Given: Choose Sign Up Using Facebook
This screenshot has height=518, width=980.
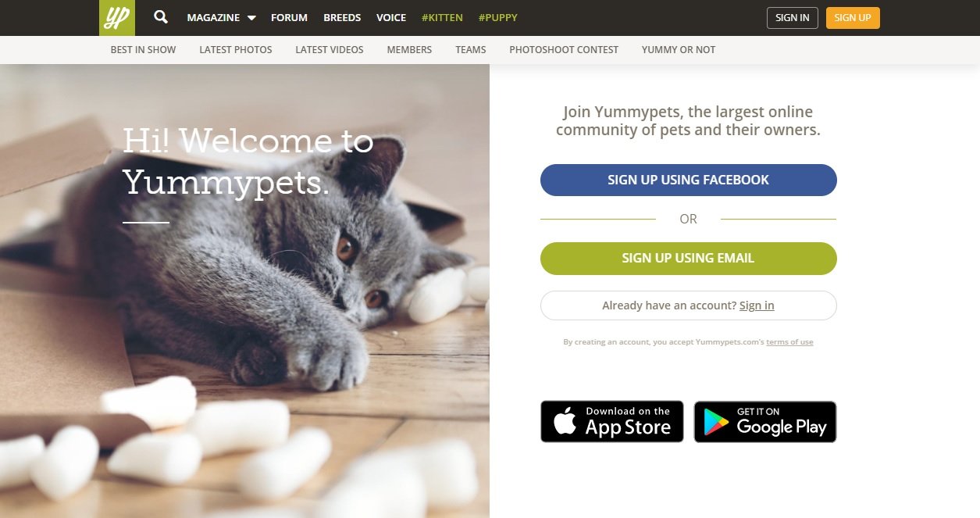Looking at the screenshot, I should point(689,180).
